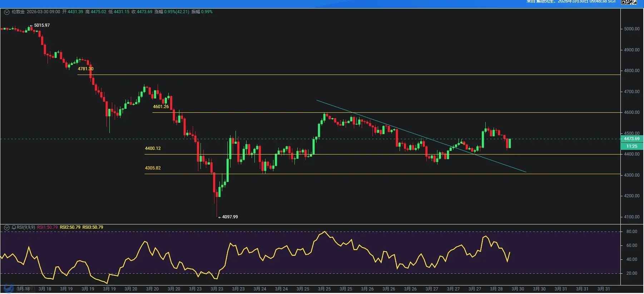
Task: Click the 3月 28 date axis label
Action: tap(496, 289)
